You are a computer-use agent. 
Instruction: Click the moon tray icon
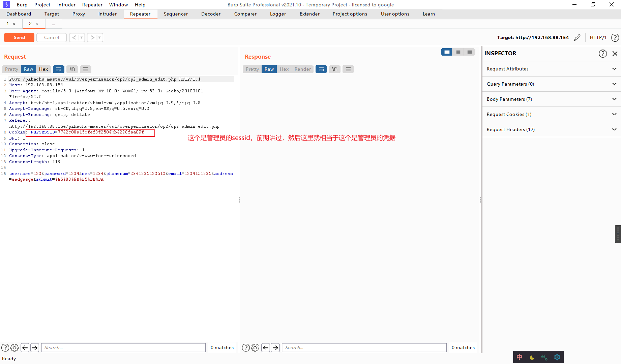pos(532,357)
